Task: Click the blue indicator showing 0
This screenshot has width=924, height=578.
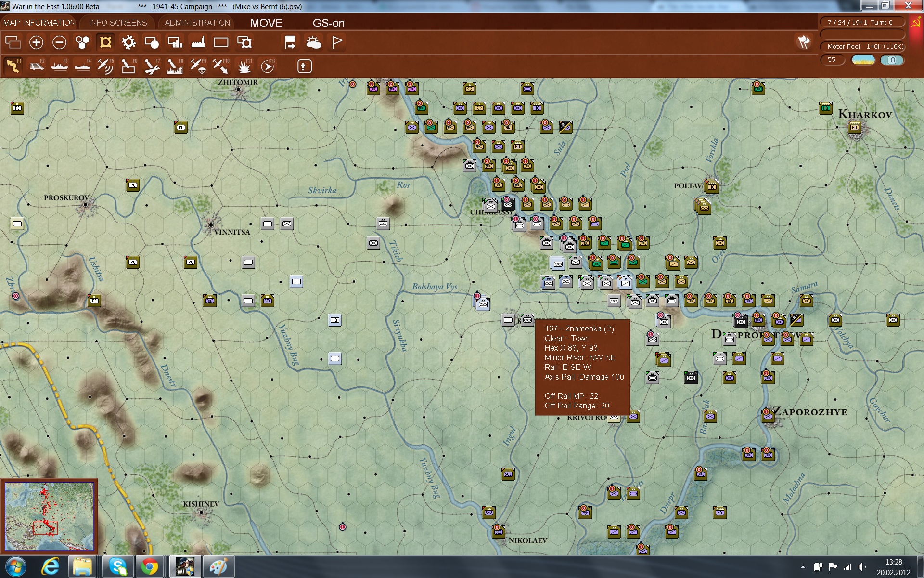Action: (x=892, y=60)
